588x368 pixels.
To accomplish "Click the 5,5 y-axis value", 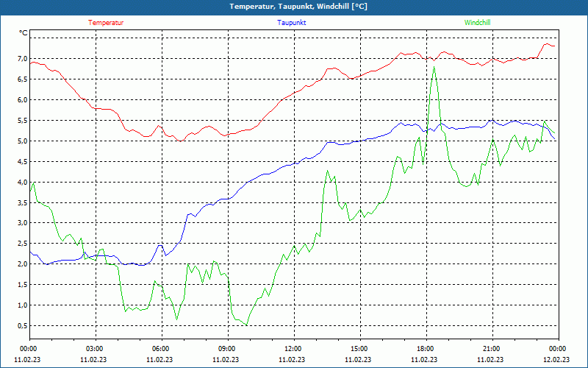I will click(x=23, y=120).
